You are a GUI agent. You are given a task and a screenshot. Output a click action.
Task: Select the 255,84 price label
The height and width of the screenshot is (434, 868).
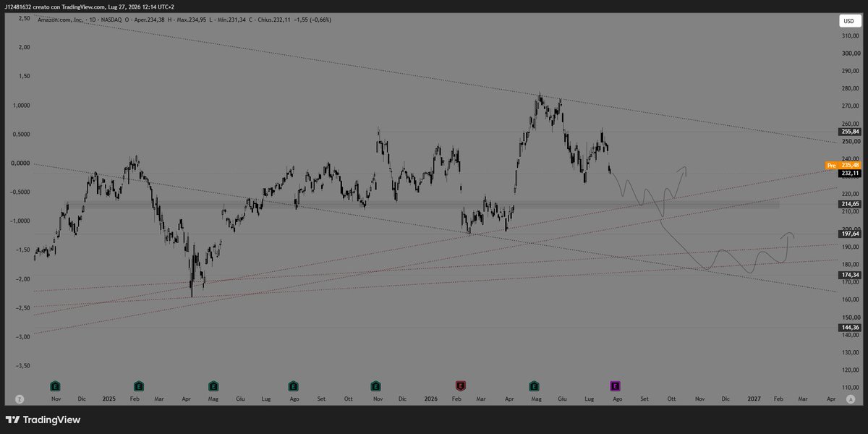tap(849, 132)
